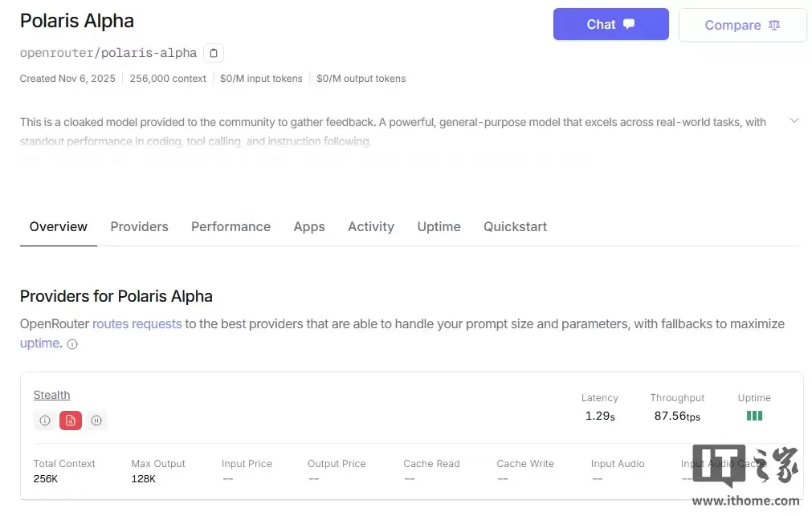Click the green uptime status bars

pos(753,416)
